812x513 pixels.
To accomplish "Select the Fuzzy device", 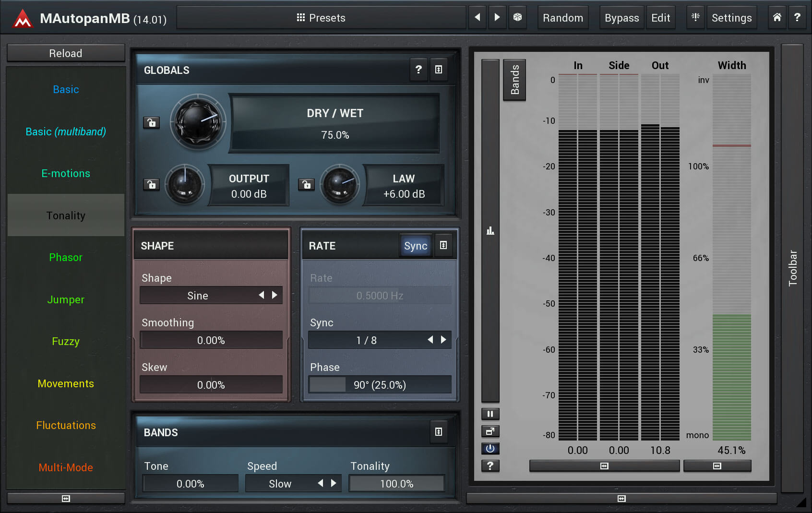I will pyautogui.click(x=66, y=341).
